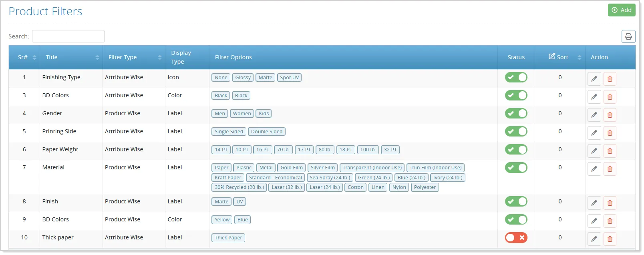Enable the Thick paper status toggle
The height and width of the screenshot is (255, 644).
coord(516,237)
